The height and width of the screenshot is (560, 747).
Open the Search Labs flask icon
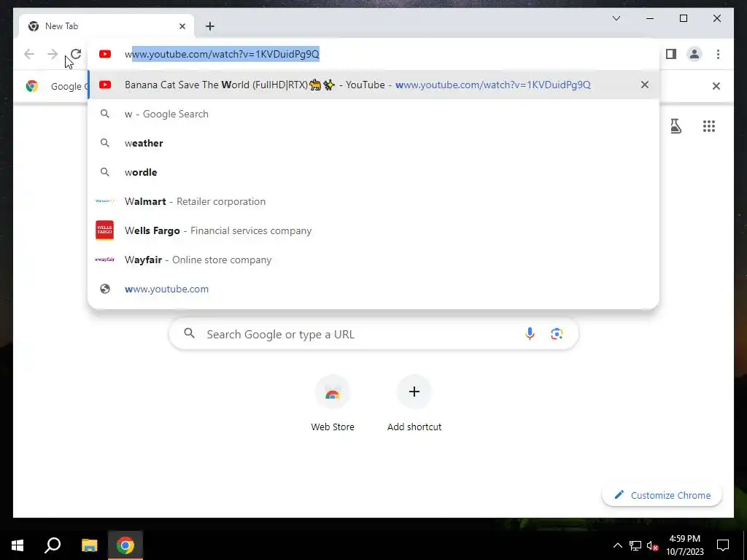676,126
